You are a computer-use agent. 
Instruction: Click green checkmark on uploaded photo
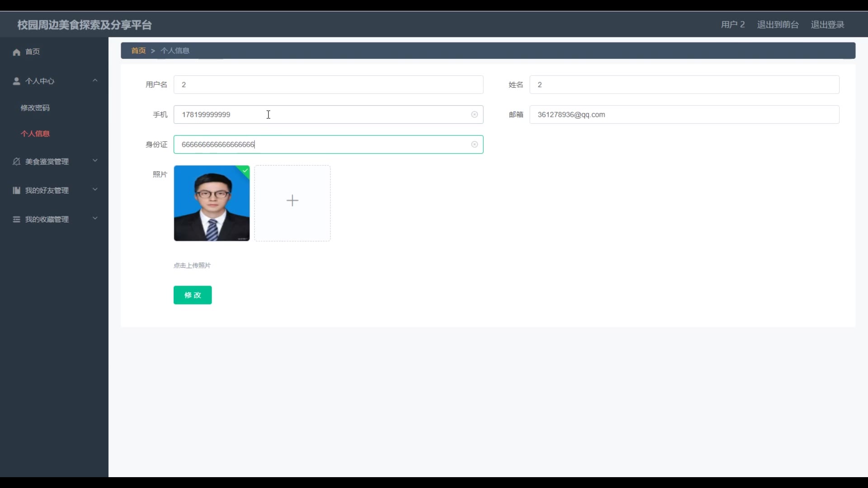point(245,170)
